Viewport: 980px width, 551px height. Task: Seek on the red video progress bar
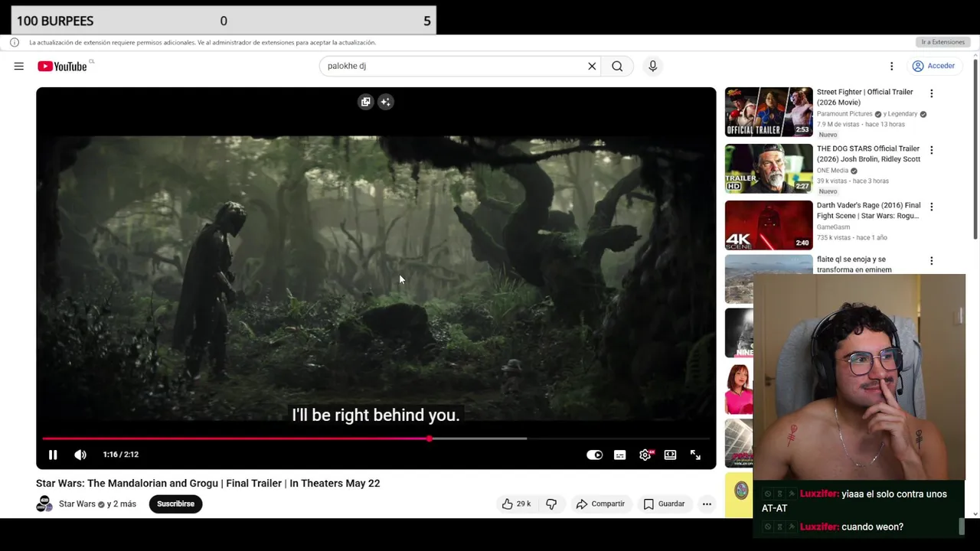(376, 439)
